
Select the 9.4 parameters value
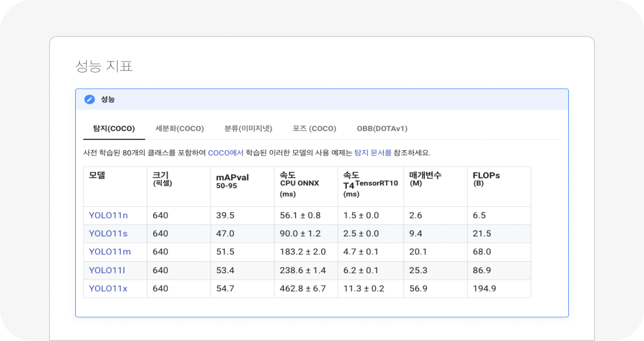tap(416, 234)
